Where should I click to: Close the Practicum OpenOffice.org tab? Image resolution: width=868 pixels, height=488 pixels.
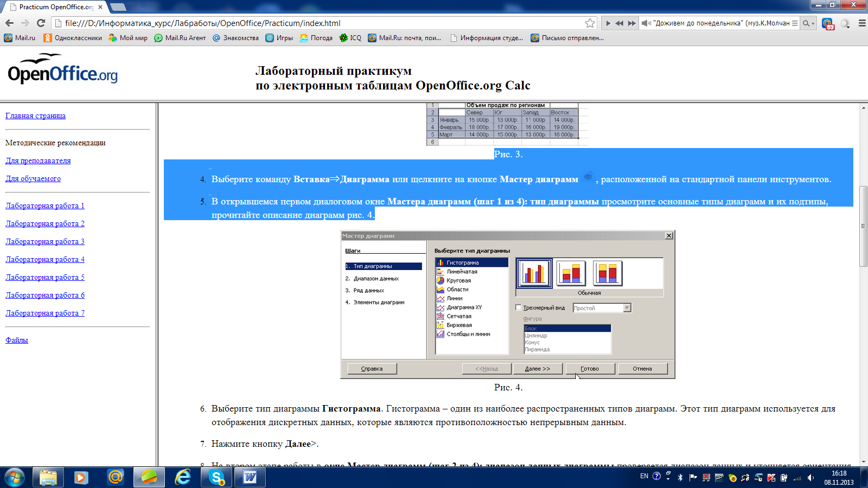tap(100, 7)
